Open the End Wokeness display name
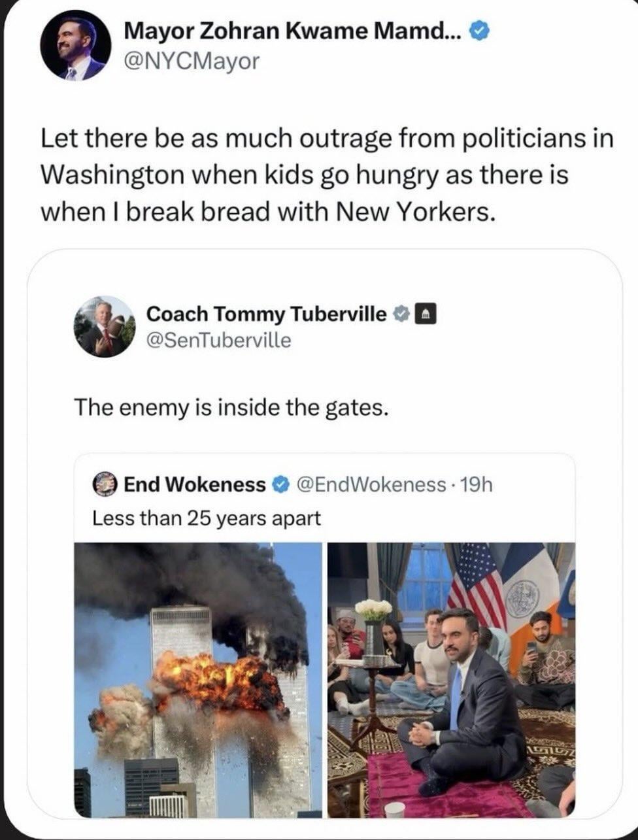Image resolution: width=638 pixels, height=840 pixels. pos(194,484)
